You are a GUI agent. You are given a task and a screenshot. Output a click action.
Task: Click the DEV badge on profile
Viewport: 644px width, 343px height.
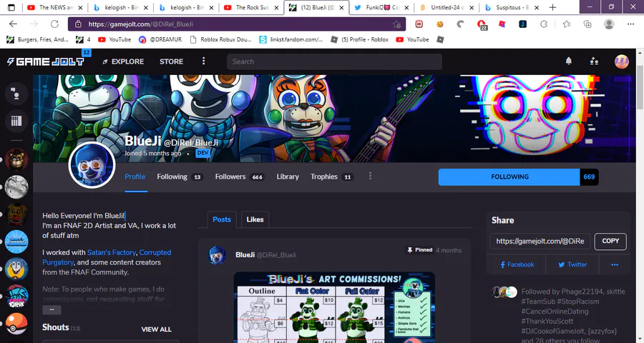203,153
